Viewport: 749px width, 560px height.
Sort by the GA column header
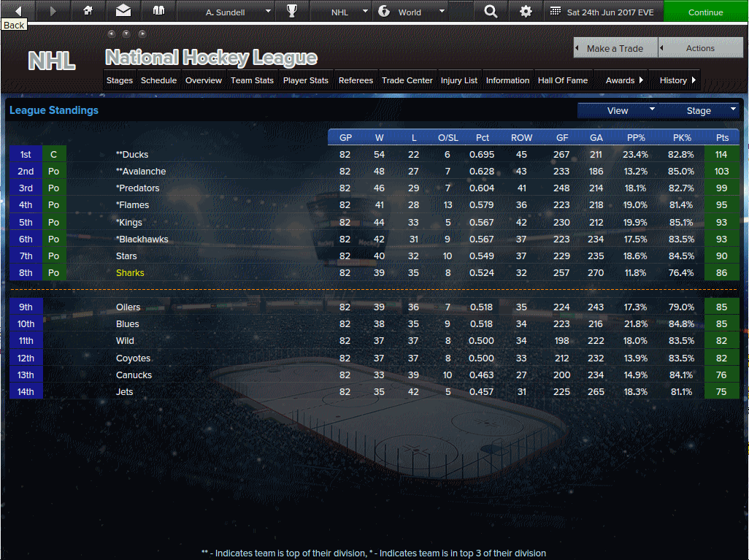(596, 137)
